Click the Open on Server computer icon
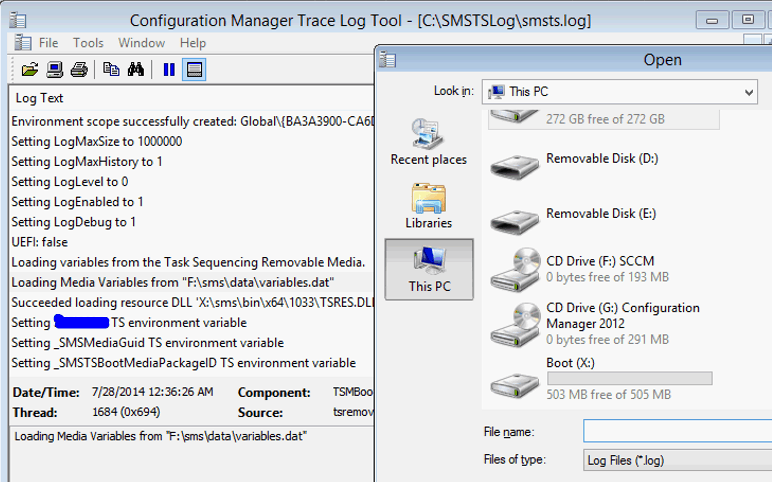772x482 pixels. point(55,69)
